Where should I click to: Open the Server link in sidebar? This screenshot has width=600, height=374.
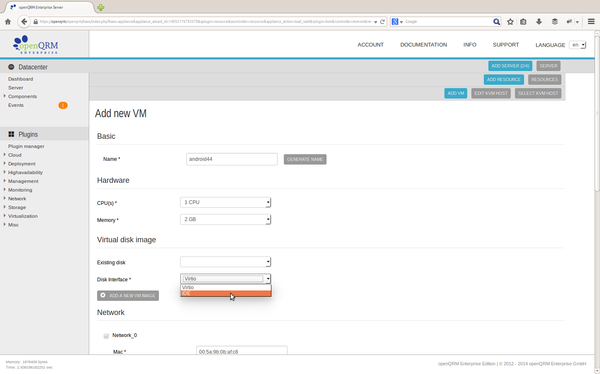click(16, 88)
